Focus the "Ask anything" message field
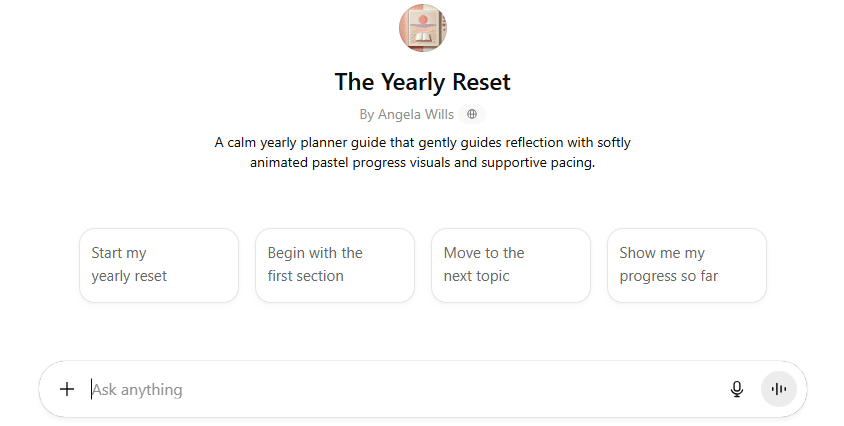This screenshot has height=426, width=844. tap(400, 389)
